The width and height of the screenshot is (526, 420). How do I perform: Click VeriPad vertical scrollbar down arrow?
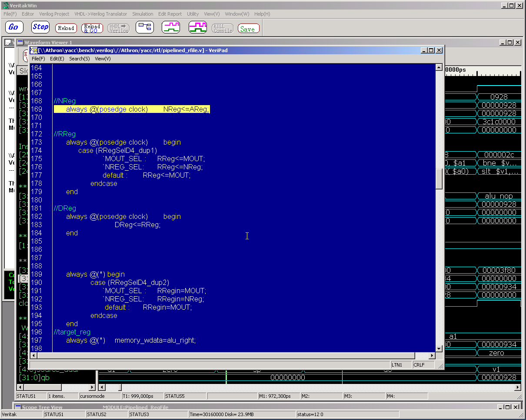point(439,348)
